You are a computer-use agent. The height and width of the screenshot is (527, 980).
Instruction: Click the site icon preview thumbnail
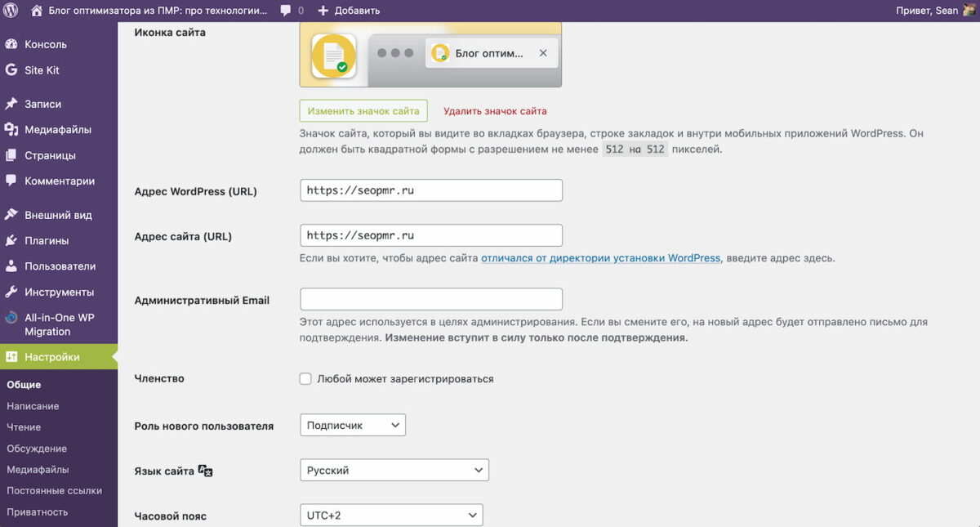(333, 56)
